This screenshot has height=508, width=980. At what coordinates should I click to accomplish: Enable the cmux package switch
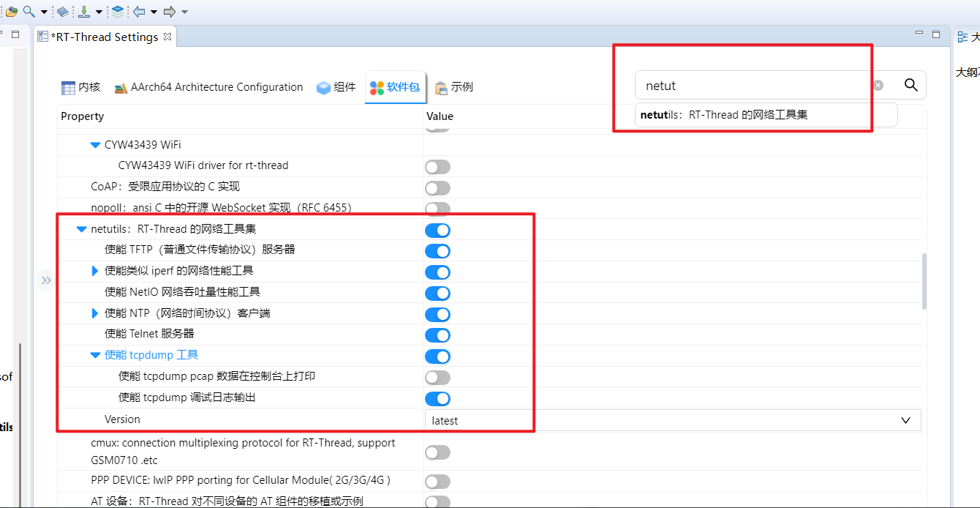[x=437, y=452]
